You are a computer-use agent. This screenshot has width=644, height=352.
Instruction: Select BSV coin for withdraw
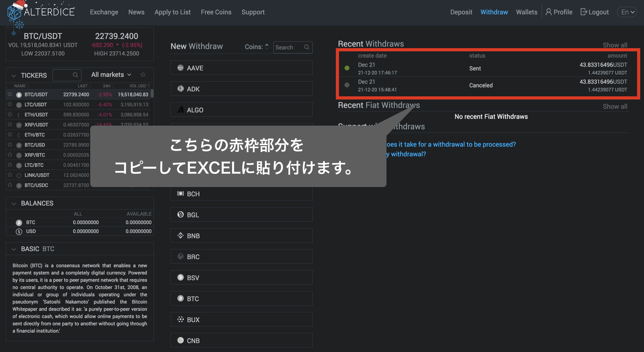[x=241, y=277]
